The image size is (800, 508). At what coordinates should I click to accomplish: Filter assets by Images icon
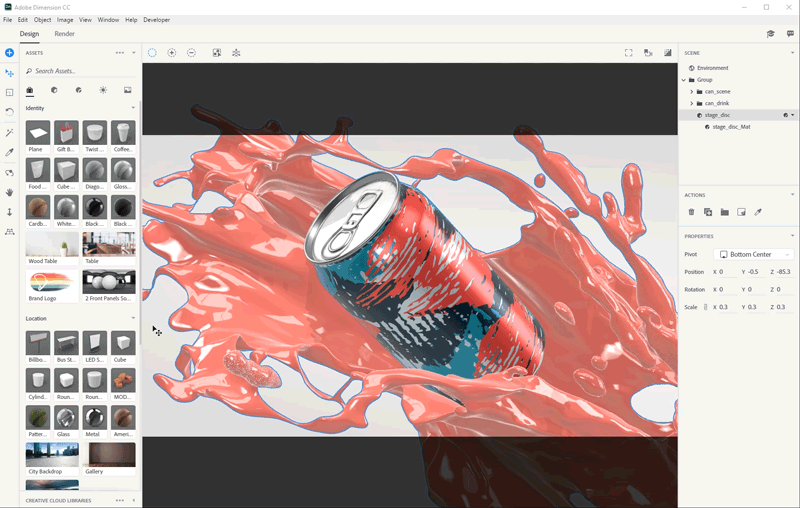click(128, 90)
